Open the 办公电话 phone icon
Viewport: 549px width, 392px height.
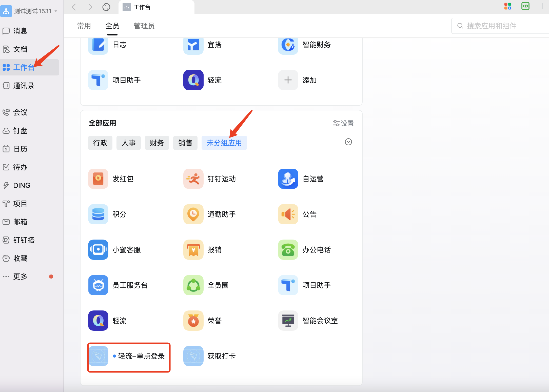point(288,250)
